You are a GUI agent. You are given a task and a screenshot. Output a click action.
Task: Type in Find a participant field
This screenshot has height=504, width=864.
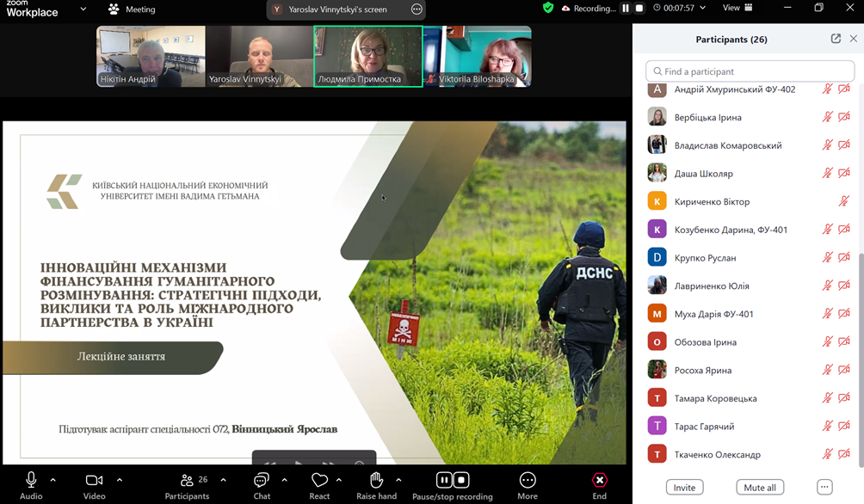pos(750,71)
